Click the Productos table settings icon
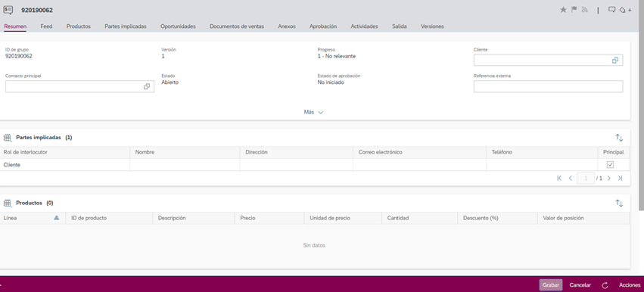This screenshot has height=292, width=644. (8, 203)
